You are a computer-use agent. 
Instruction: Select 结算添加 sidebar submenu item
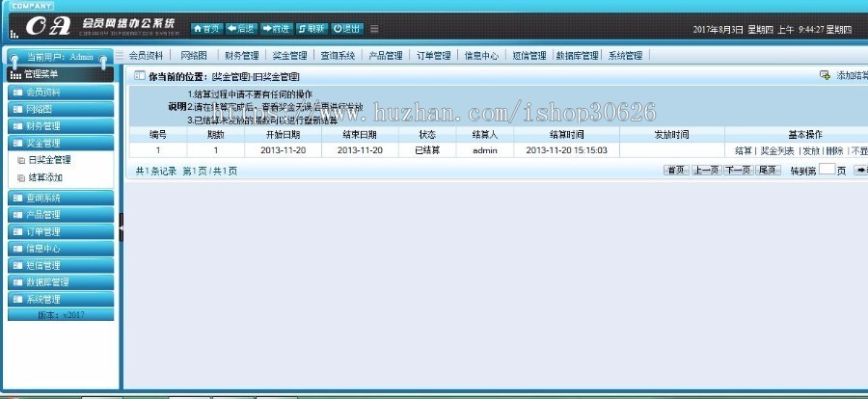click(45, 177)
